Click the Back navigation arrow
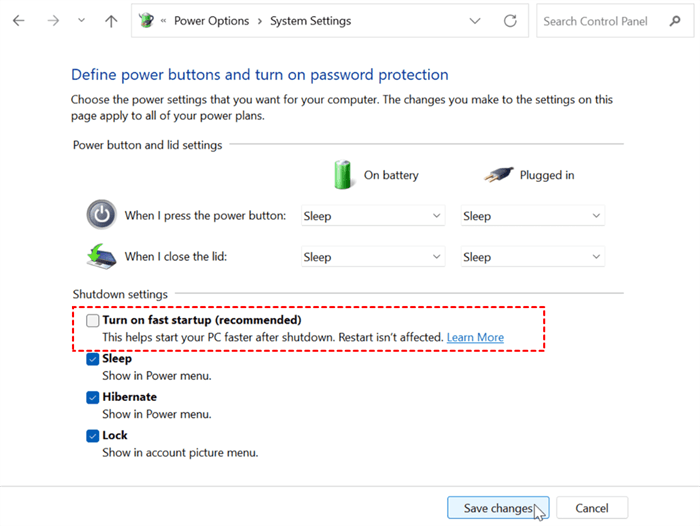This screenshot has width=700, height=526. 18,21
